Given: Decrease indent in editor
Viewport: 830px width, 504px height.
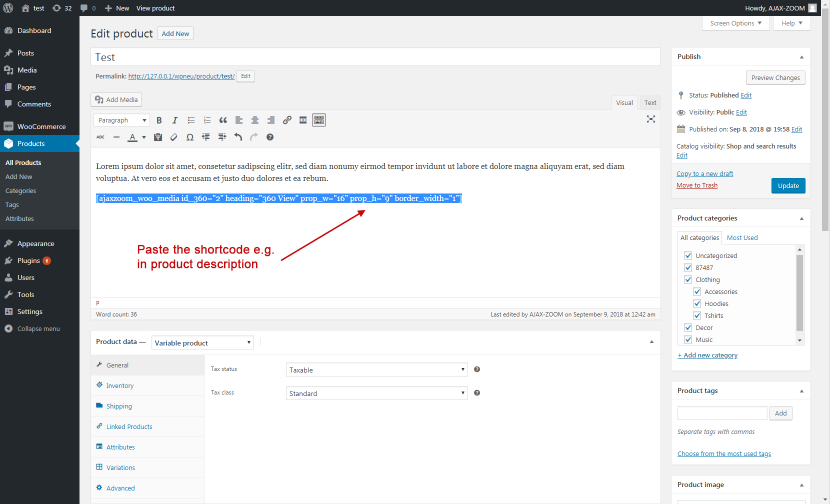Looking at the screenshot, I should click(x=206, y=137).
